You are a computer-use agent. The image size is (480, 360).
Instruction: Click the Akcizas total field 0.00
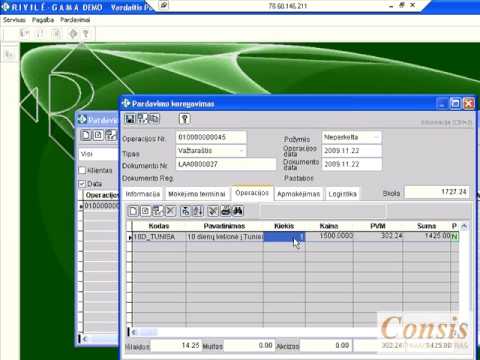click(325, 345)
